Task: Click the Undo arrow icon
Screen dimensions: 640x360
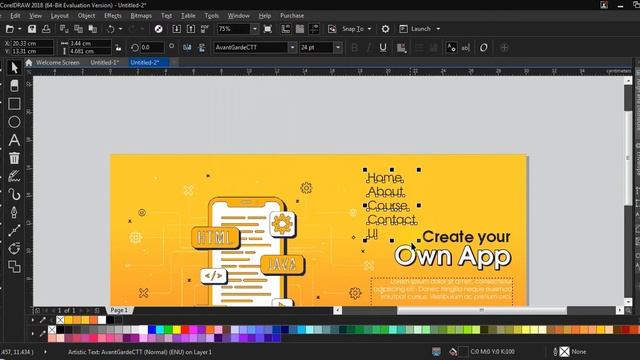Action: pyautogui.click(x=110, y=29)
